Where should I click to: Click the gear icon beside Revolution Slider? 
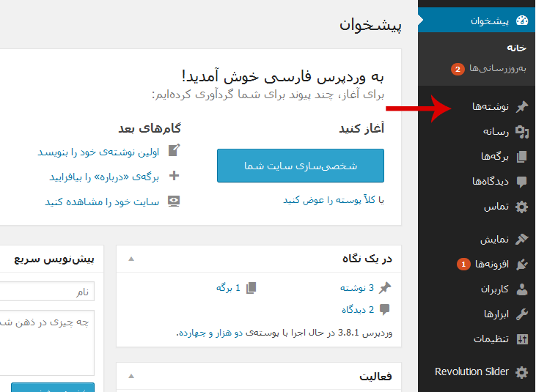click(521, 372)
